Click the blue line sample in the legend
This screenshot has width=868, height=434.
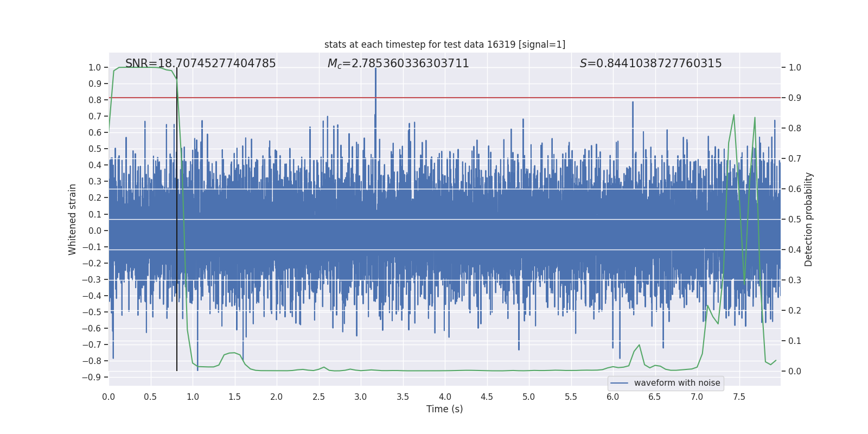[620, 383]
